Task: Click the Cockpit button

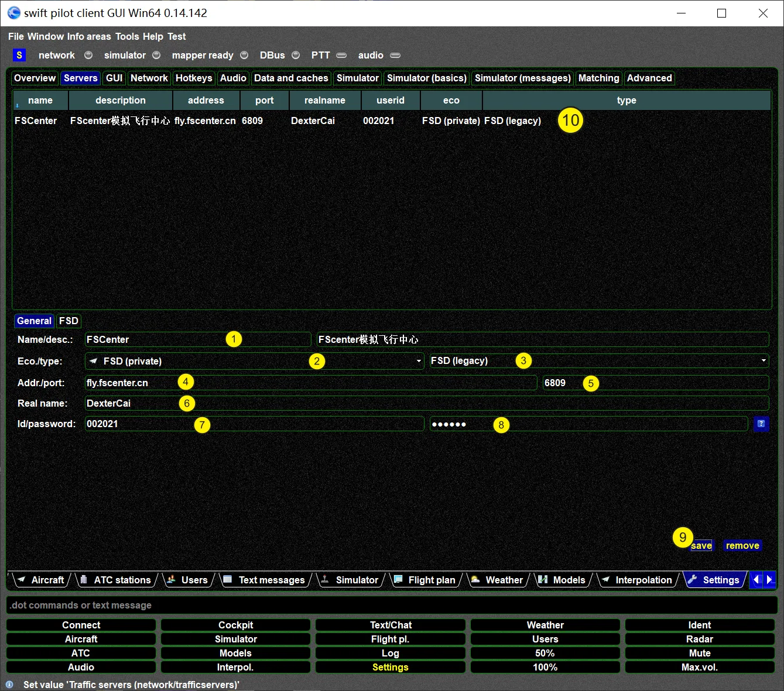Action: [x=236, y=625]
